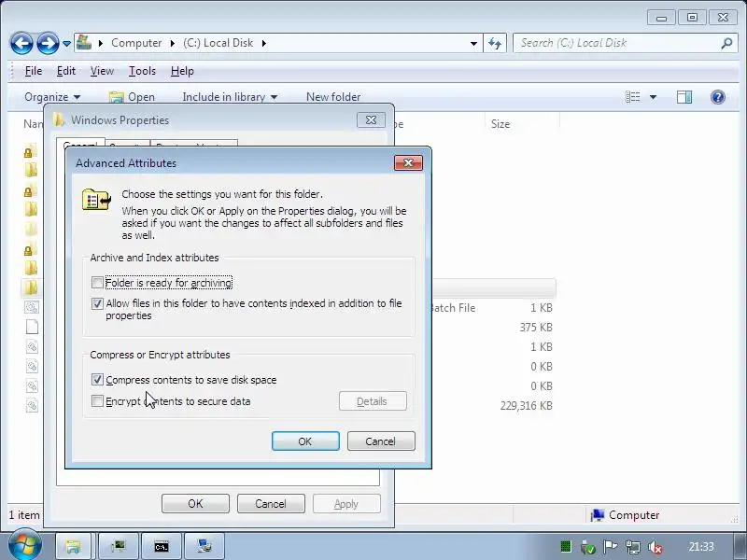Open Explorer help icon
The height and width of the screenshot is (560, 747).
(x=717, y=97)
